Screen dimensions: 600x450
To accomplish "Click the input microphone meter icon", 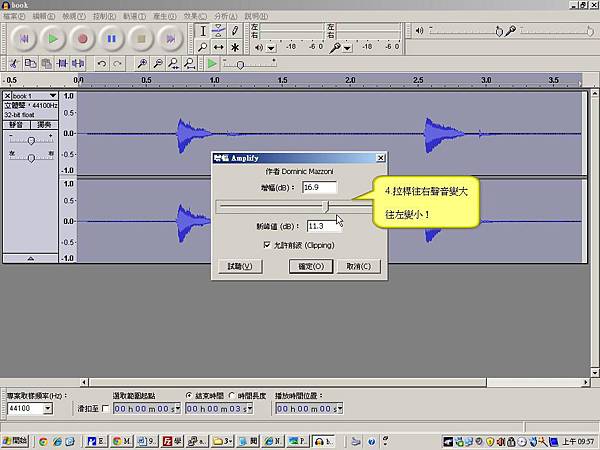I will click(x=335, y=47).
